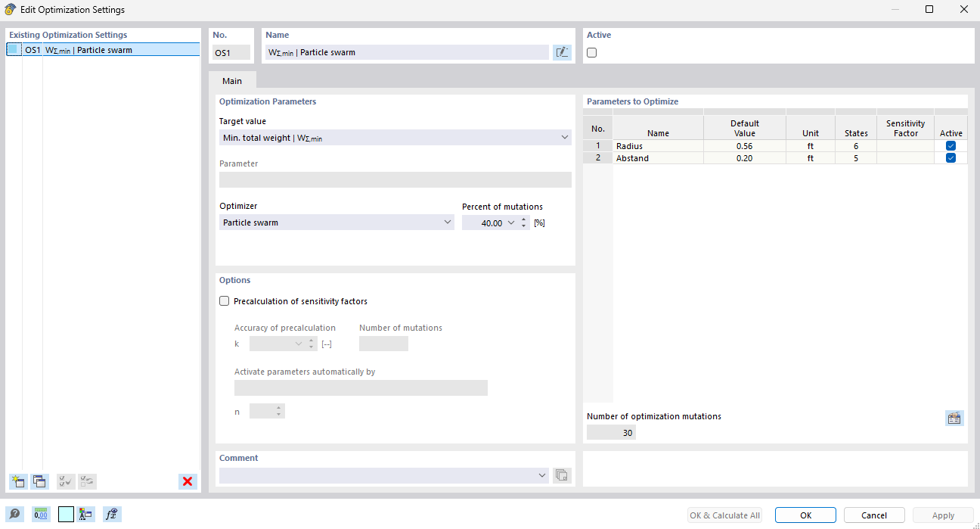Enable Precalculation of sensitivity factors
Image resolution: width=980 pixels, height=529 pixels.
224,300
